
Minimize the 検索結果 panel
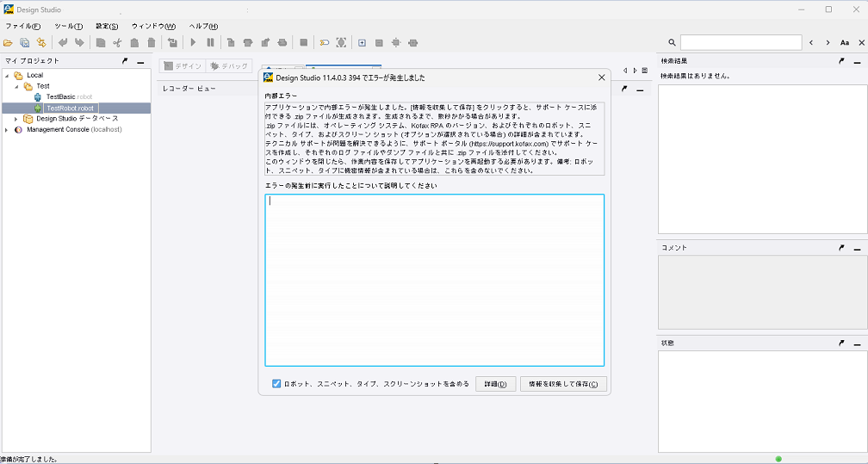pos(857,61)
